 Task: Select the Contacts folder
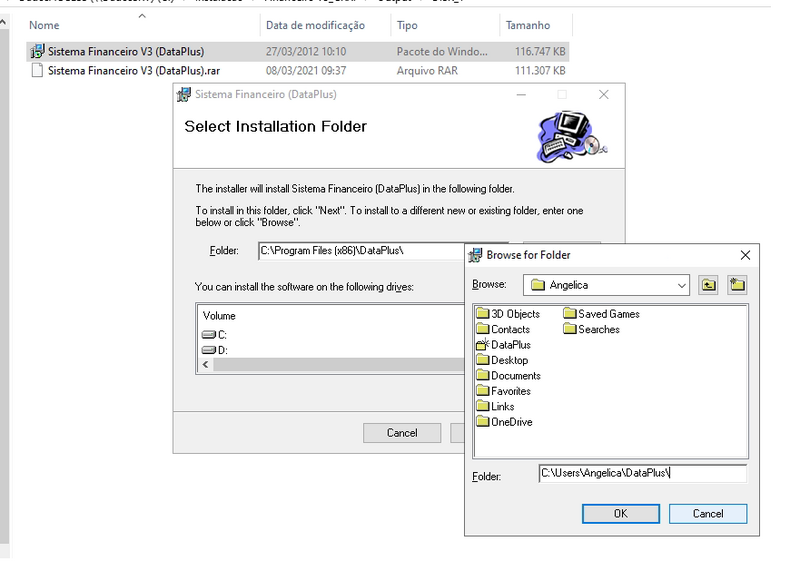(503, 329)
